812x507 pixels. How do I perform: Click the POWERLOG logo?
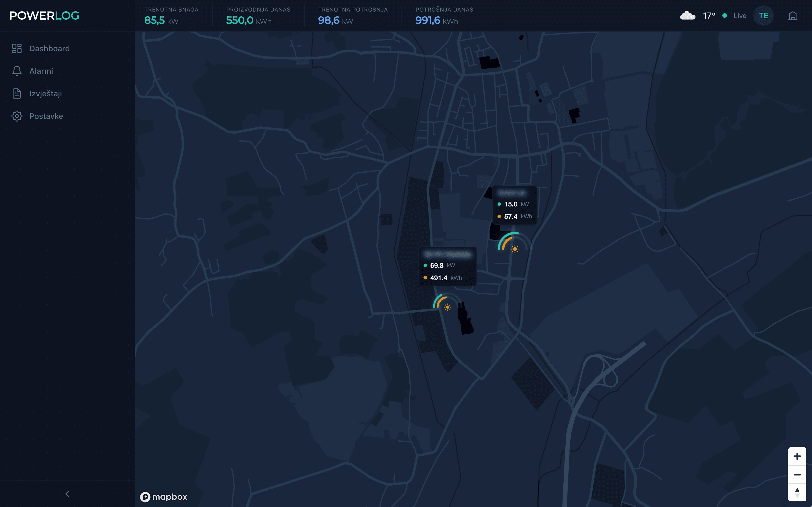click(44, 16)
